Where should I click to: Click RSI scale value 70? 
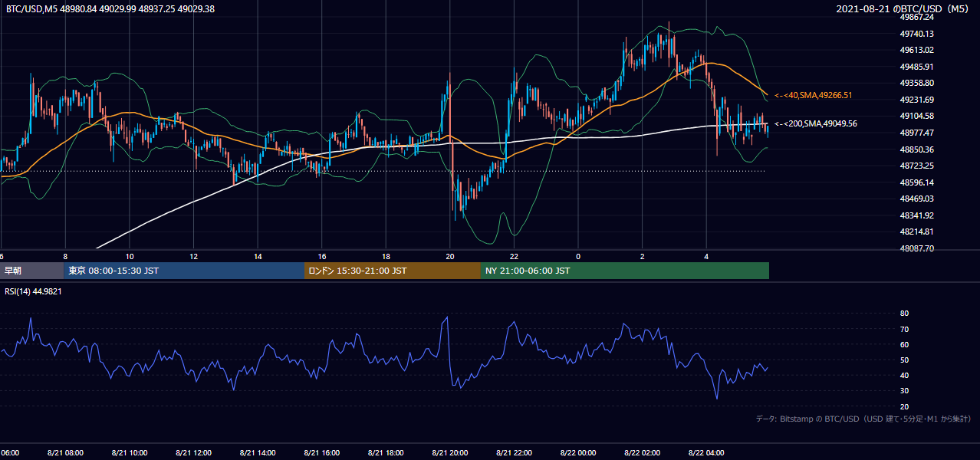[904, 329]
